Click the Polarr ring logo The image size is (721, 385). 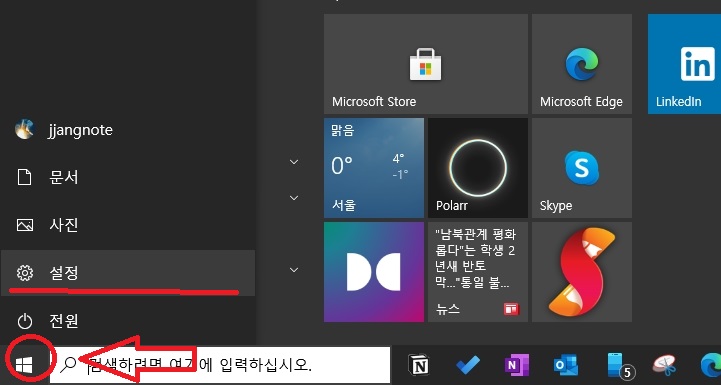tap(478, 168)
